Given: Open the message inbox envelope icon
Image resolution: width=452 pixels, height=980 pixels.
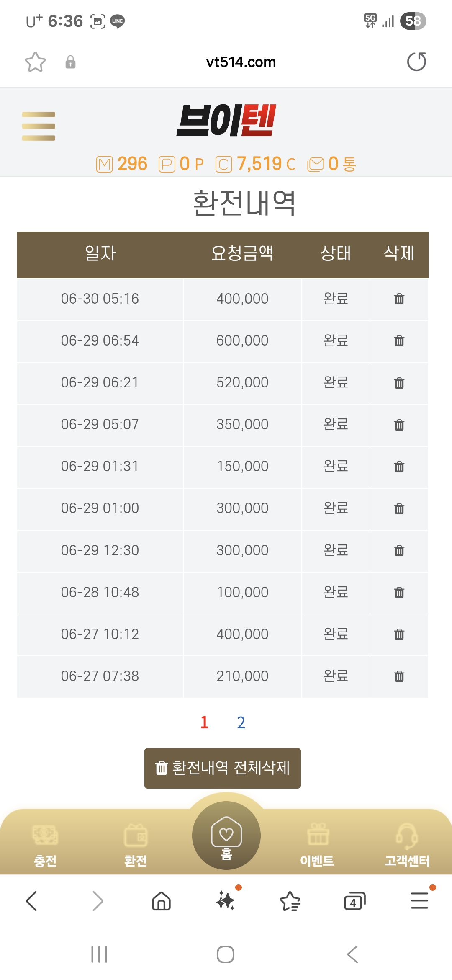Looking at the screenshot, I should coord(316,164).
